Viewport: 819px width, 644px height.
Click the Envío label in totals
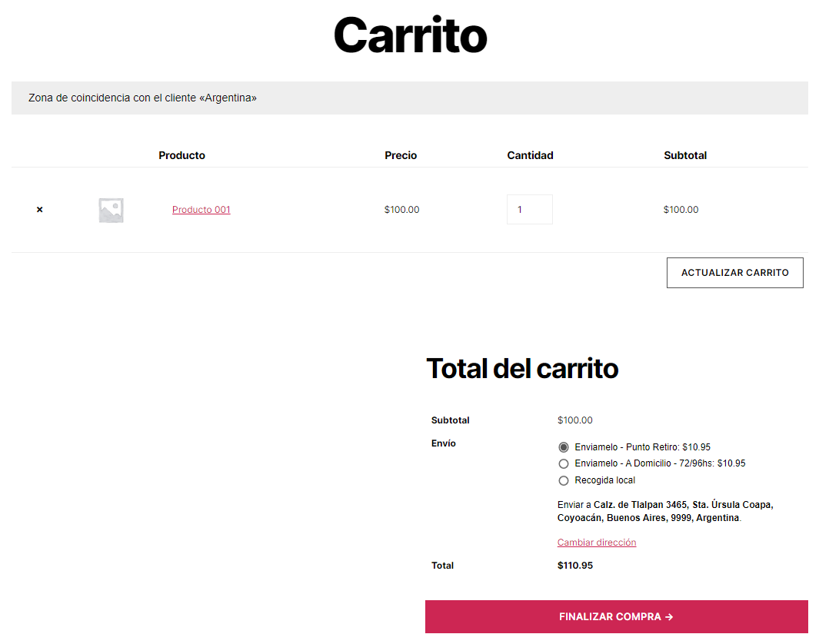(x=444, y=443)
